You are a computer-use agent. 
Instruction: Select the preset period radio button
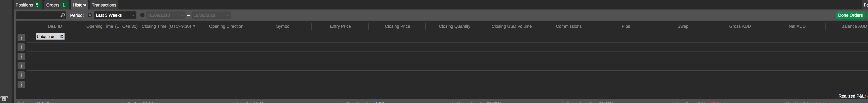click(90, 15)
